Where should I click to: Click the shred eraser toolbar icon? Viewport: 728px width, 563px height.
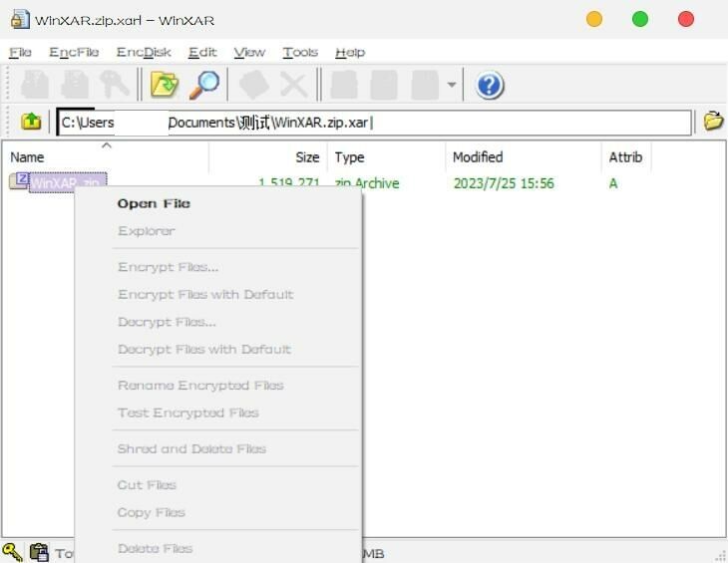[x=254, y=85]
